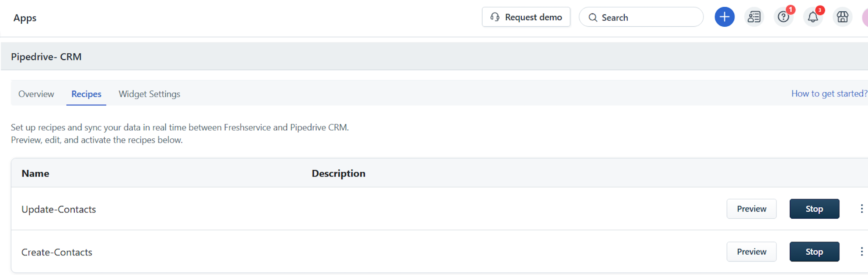Open more options for Create-Contacts recipe
The width and height of the screenshot is (868, 275).
click(862, 252)
